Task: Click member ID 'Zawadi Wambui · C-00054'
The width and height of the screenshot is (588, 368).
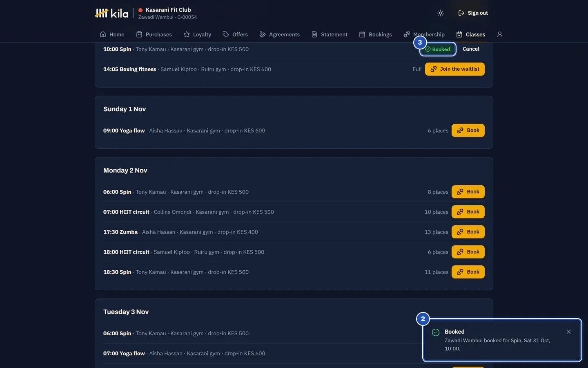Action: (167, 17)
